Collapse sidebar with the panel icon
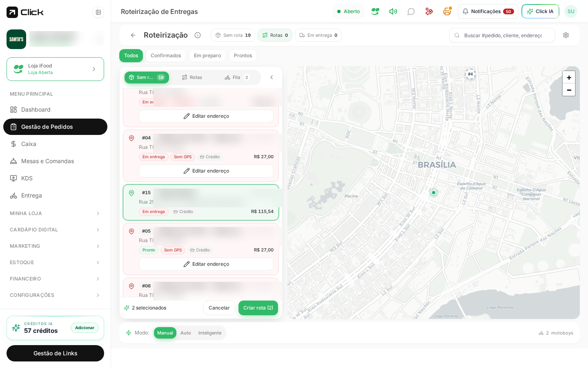The height and width of the screenshot is (368, 588). pyautogui.click(x=98, y=12)
